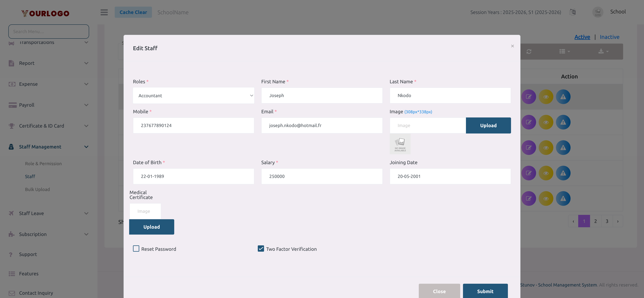The image size is (644, 298).
Task: Disable Two Factor Verification
Action: (261, 249)
